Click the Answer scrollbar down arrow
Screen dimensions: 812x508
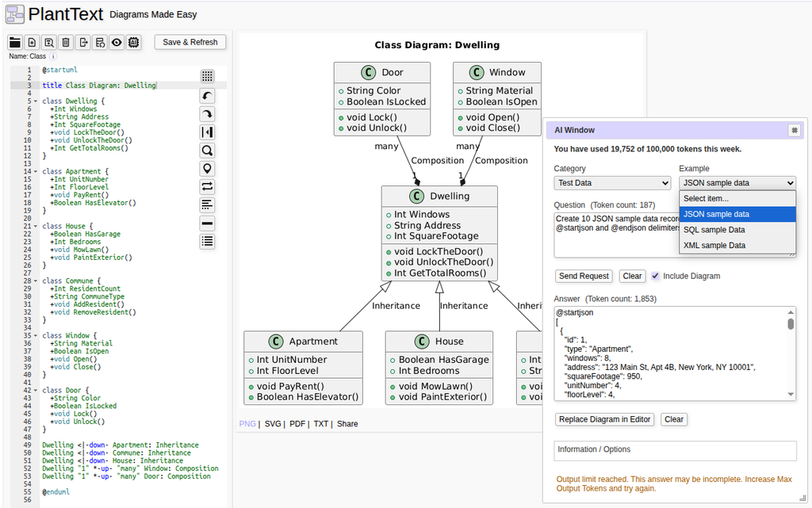pos(791,395)
